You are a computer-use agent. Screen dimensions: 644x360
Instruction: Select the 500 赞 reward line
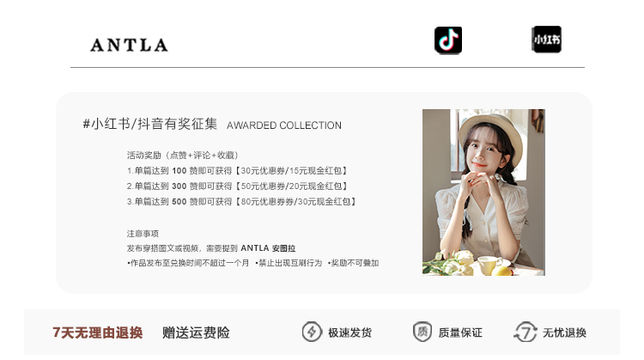241,202
